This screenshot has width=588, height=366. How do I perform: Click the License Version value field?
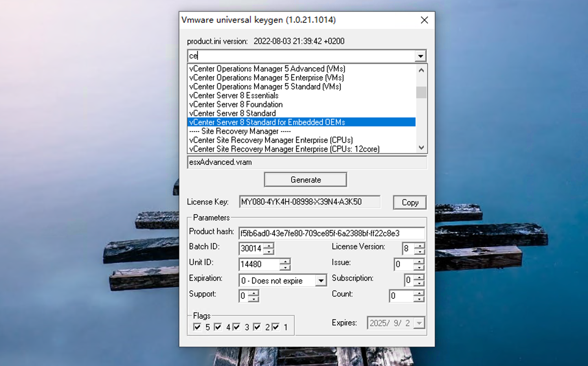coord(408,249)
